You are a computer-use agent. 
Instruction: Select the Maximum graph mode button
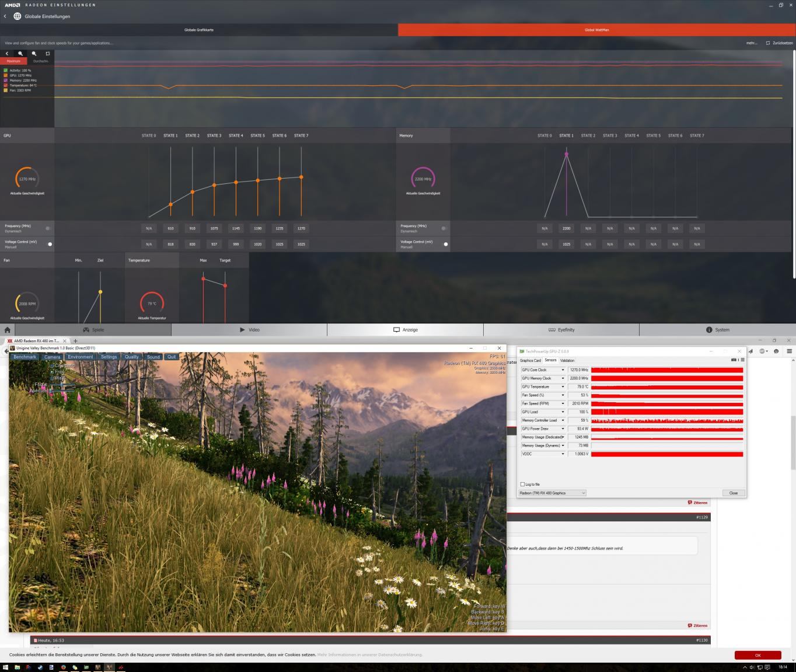[13, 61]
